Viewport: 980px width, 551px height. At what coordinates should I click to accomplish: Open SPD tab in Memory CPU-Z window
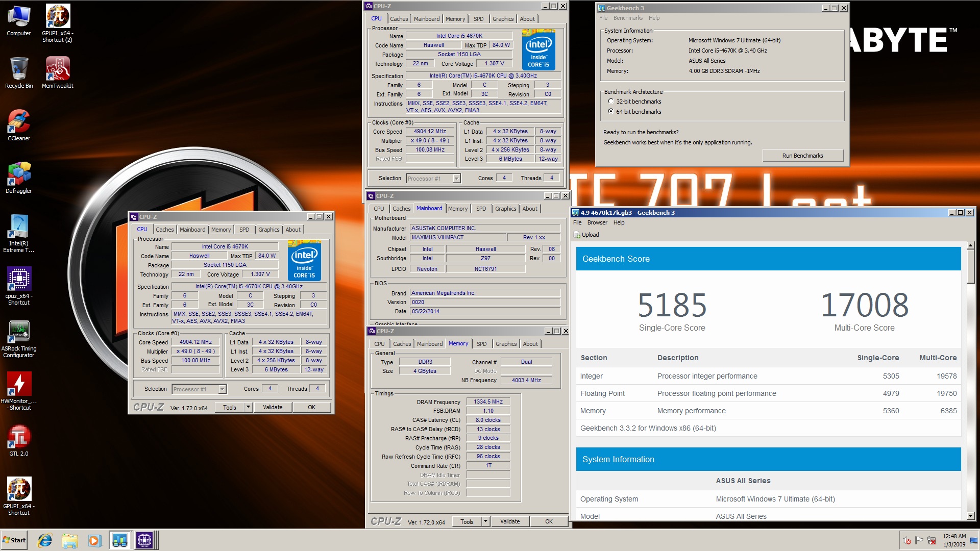tap(481, 344)
